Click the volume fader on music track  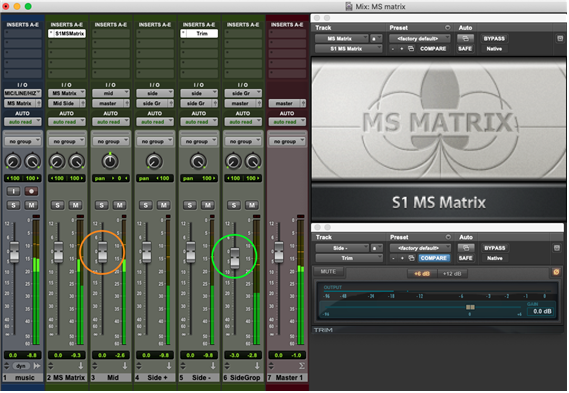point(14,252)
